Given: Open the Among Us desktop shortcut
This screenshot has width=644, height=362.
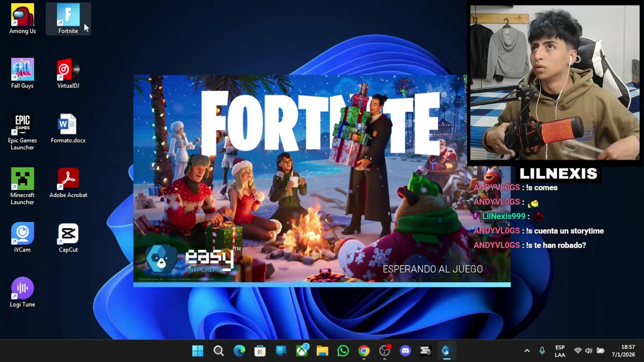Looking at the screenshot, I should click(23, 19).
